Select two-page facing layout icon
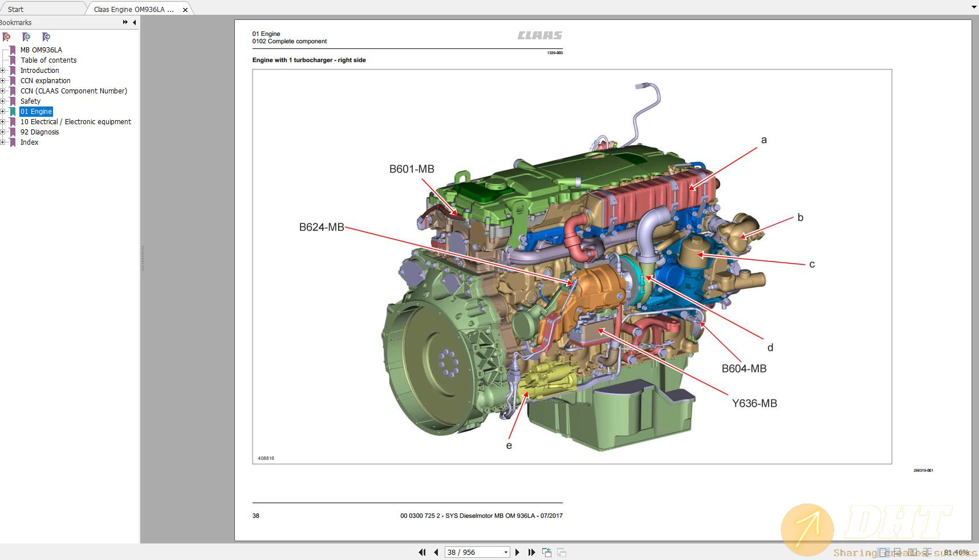This screenshot has height=560, width=979. coord(912,553)
